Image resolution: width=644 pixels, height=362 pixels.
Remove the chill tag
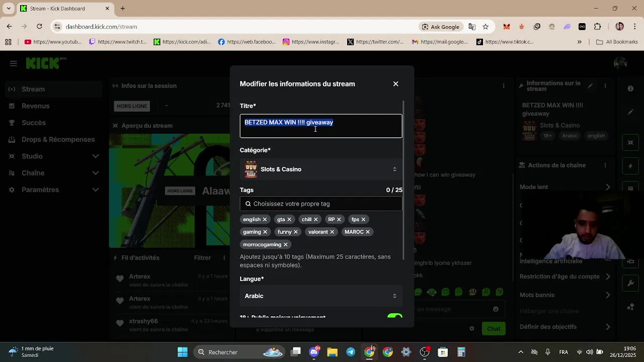316,219
